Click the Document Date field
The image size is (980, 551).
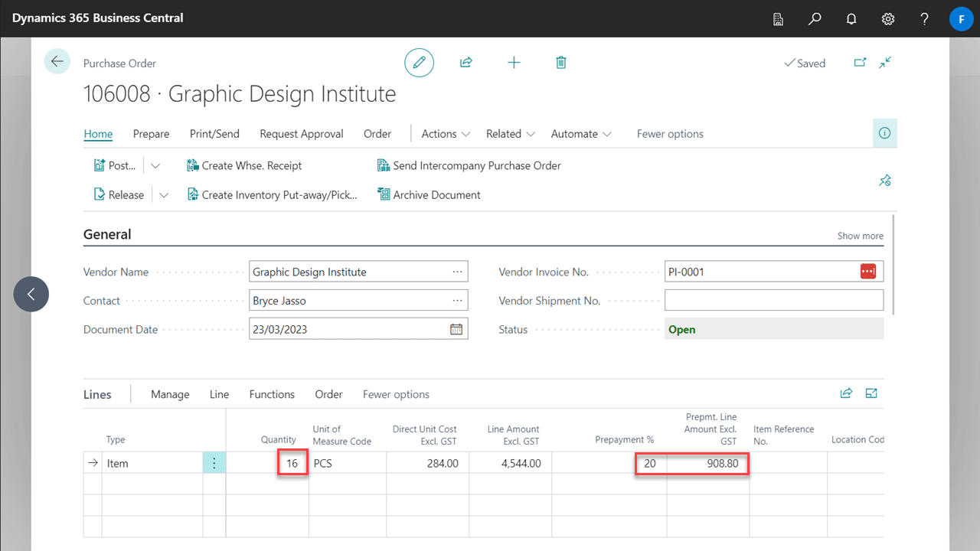pos(358,330)
